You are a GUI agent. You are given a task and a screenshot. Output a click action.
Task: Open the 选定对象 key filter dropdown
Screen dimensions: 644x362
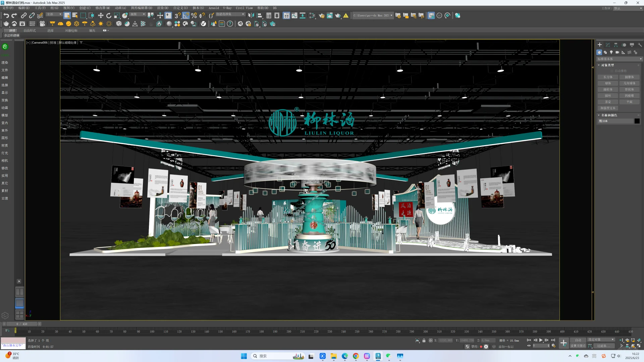click(x=601, y=340)
